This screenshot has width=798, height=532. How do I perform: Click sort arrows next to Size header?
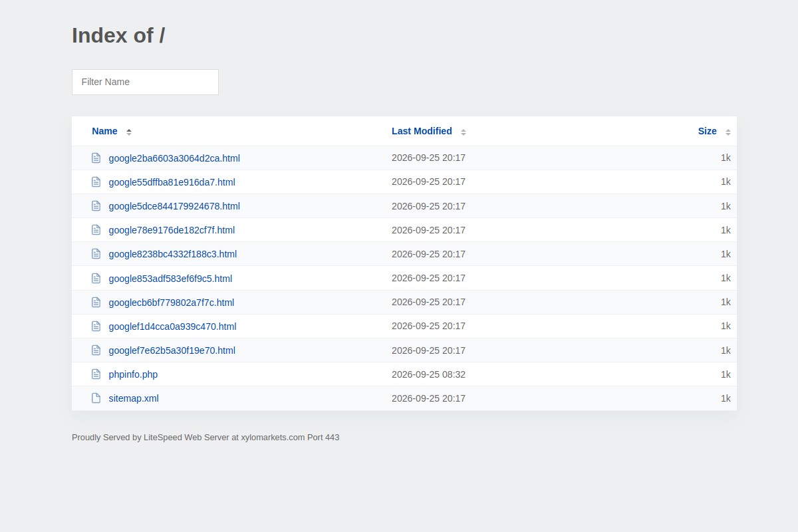coord(728,132)
